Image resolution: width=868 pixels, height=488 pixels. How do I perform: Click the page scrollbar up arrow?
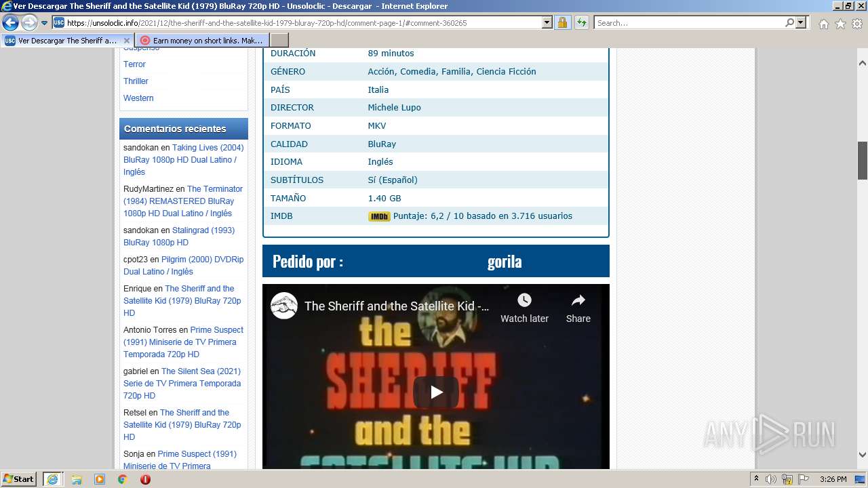pos(863,63)
